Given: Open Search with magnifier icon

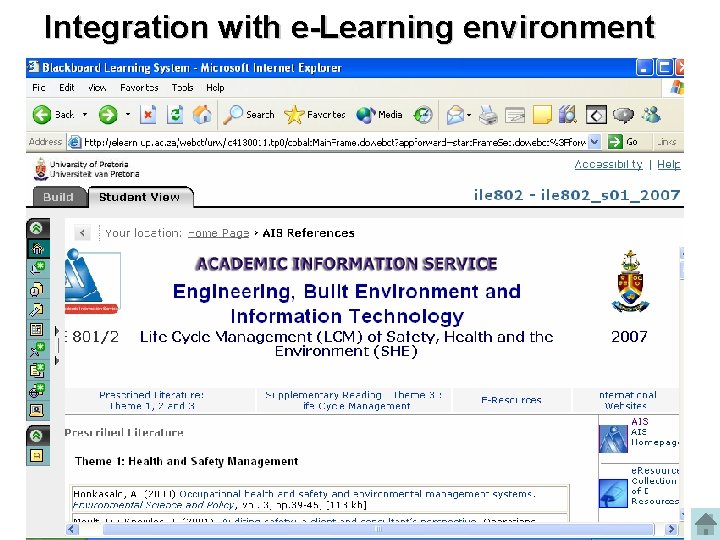Looking at the screenshot, I should (x=249, y=114).
